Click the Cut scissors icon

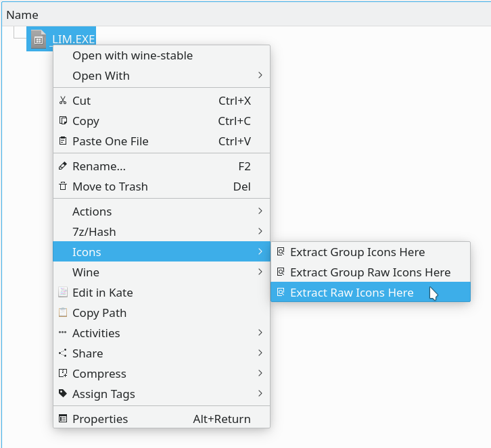pyautogui.click(x=63, y=101)
